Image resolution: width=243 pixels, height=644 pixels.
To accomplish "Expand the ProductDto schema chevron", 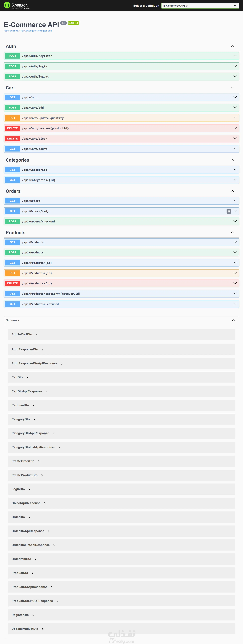I will (33, 573).
